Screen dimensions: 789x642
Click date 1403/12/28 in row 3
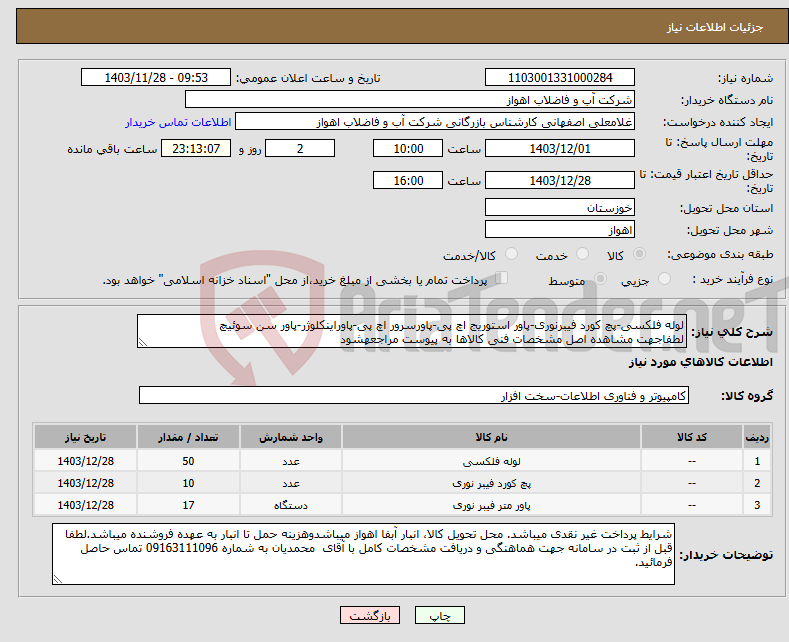[86, 505]
